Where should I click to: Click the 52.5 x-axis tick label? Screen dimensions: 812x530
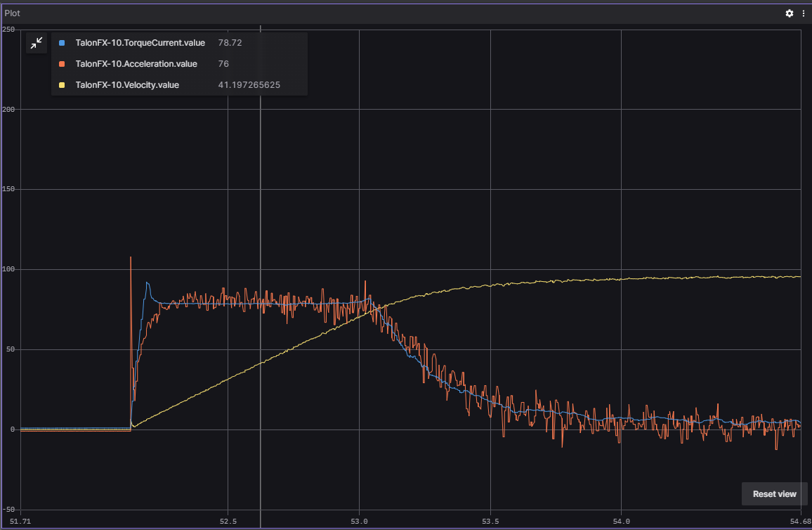coord(228,521)
